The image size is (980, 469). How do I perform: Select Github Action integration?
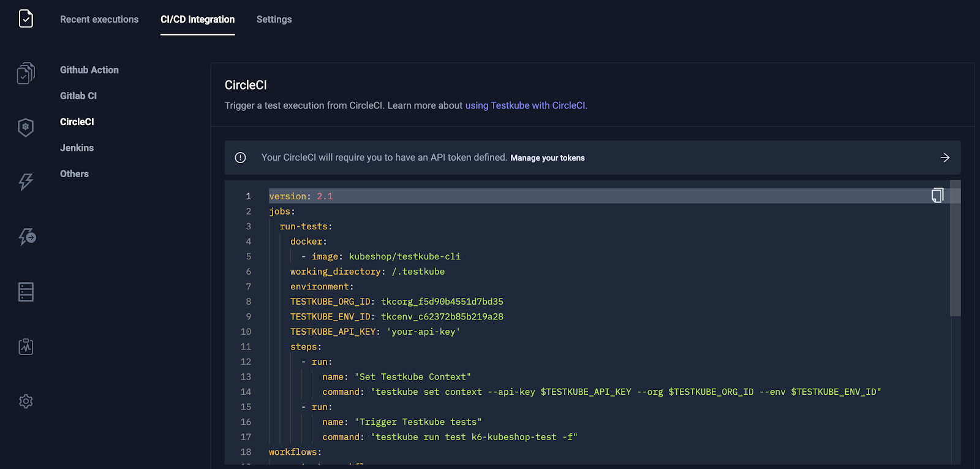89,70
